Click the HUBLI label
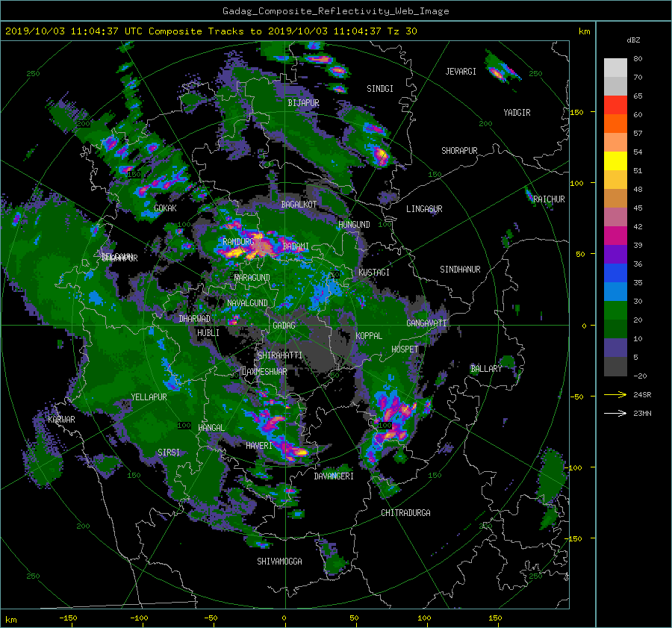This screenshot has height=628, width=672. click(x=208, y=333)
